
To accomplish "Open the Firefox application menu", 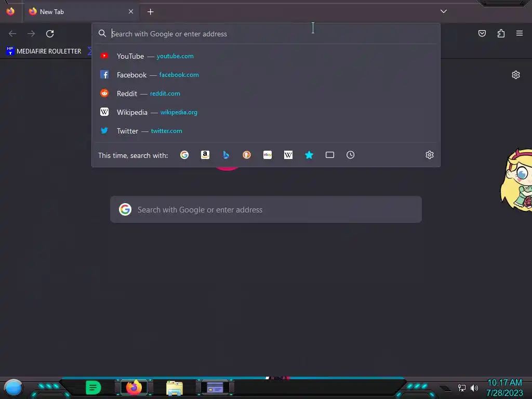I will pyautogui.click(x=520, y=33).
